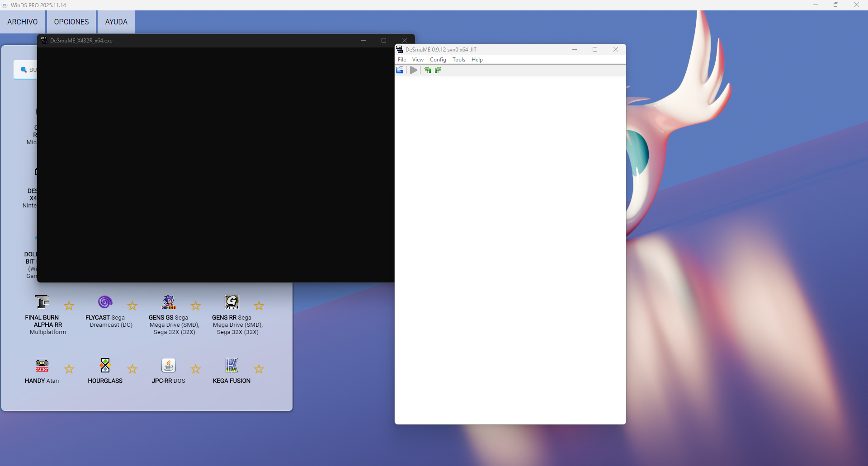
Task: Minimize the DeSmuME_X432R console window
Action: 363,40
